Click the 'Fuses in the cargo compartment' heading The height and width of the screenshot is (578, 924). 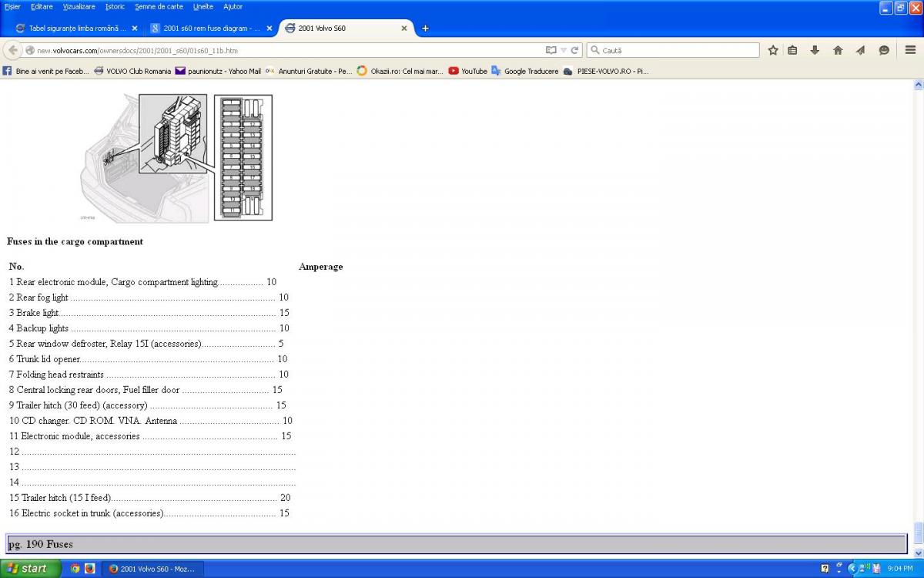(75, 241)
